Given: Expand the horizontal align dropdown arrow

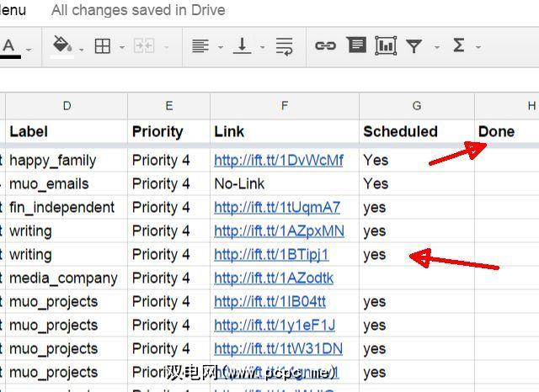Looking at the screenshot, I should tap(220, 47).
